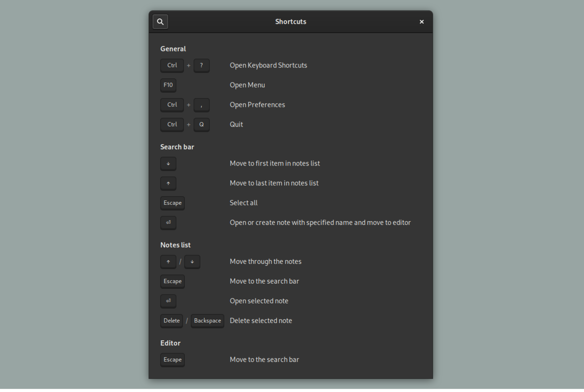
Task: Close the Shortcuts window
Action: pyautogui.click(x=422, y=22)
